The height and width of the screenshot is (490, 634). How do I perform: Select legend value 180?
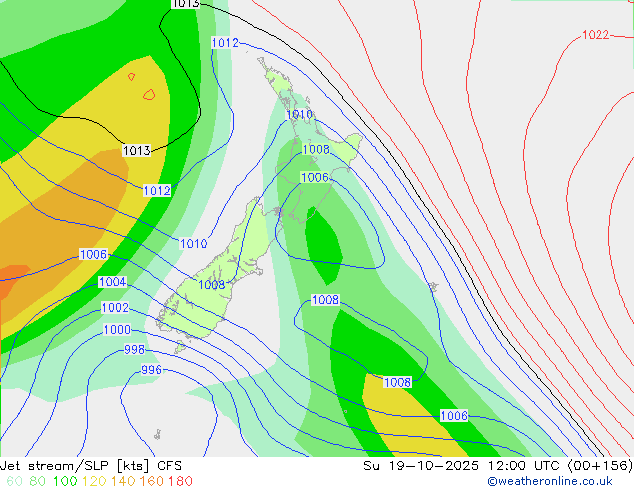180,481
